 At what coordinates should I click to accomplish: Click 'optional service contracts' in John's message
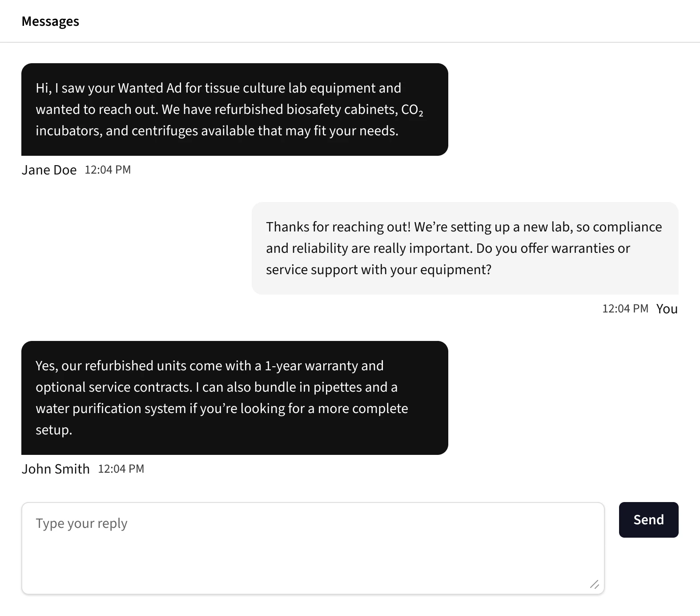coord(113,387)
